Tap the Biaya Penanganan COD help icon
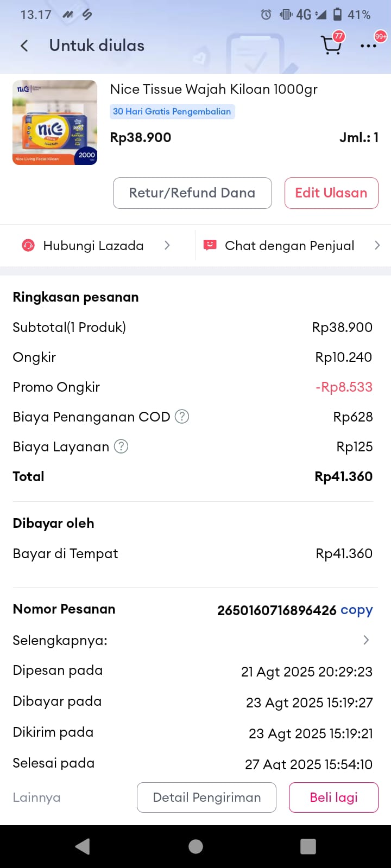The image size is (391, 868). tap(182, 417)
